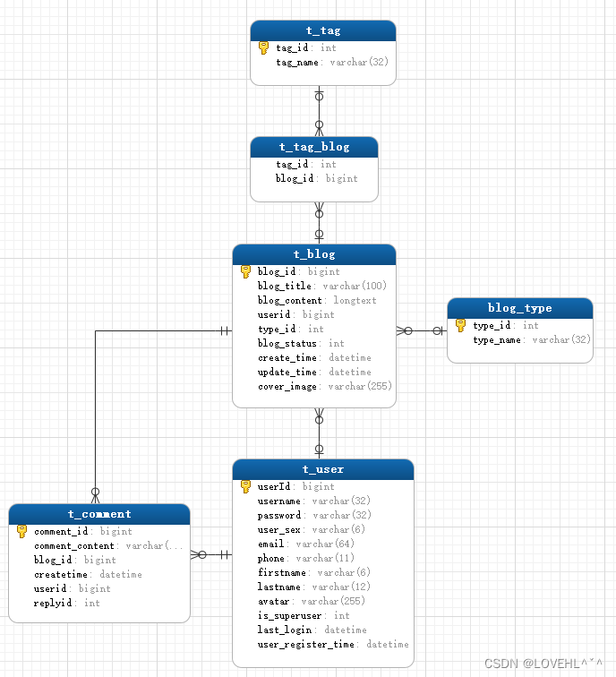The width and height of the screenshot is (616, 677).
Task: Select the update_time datetime column
Action: [314, 372]
